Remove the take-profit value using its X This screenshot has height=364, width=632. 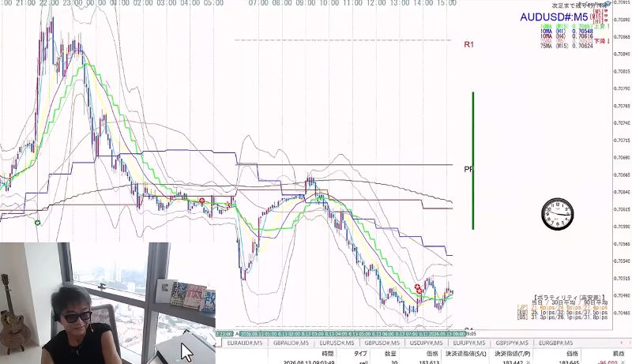coord(528,362)
